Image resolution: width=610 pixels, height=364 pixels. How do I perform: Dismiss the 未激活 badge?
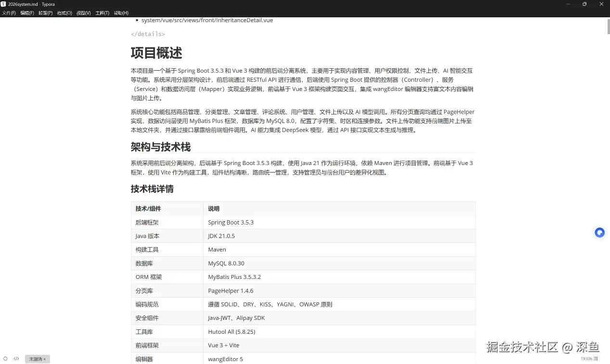coord(44,359)
